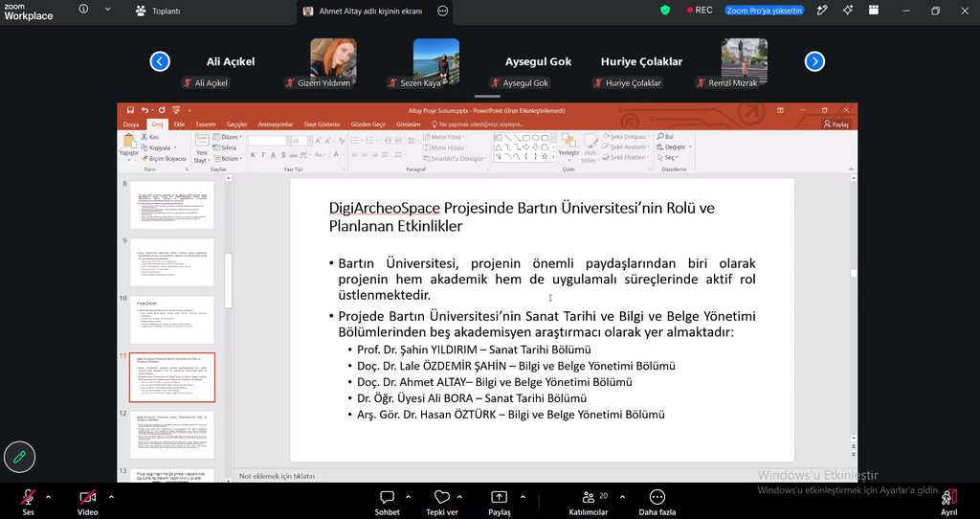This screenshot has width=980, height=519.
Task: Switch to the Tasarım ribbon tab
Action: 206,124
